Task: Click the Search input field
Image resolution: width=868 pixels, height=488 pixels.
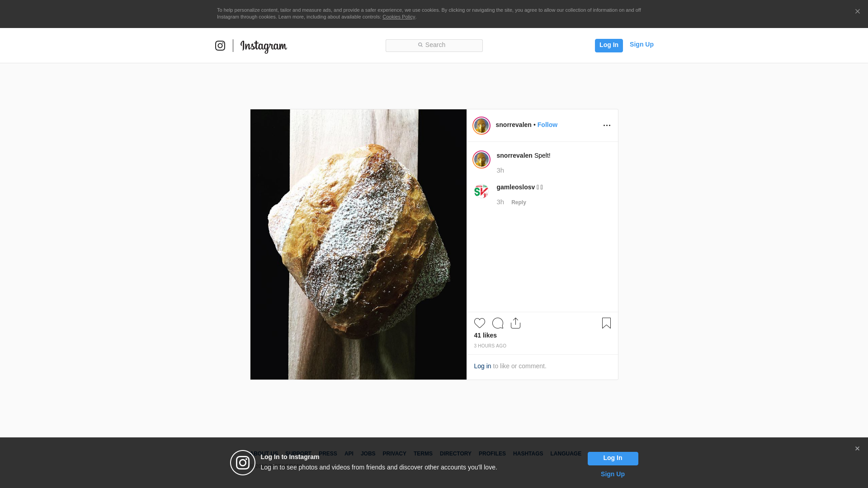Action: pos(434,45)
